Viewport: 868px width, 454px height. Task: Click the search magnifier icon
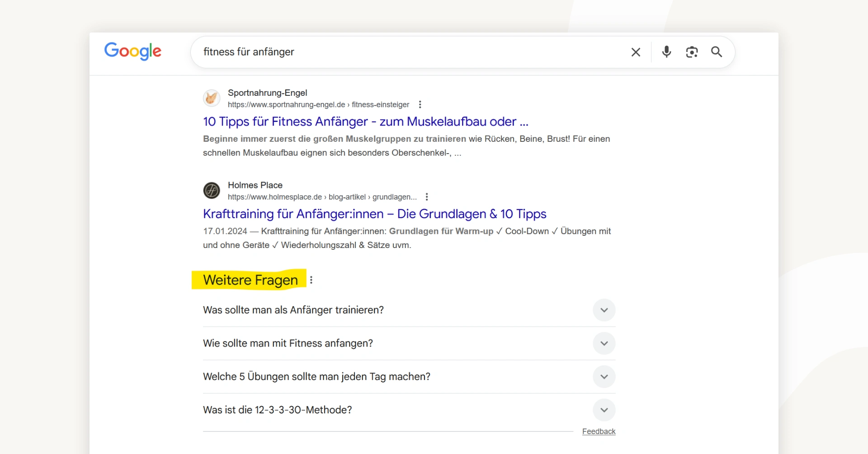click(x=716, y=52)
